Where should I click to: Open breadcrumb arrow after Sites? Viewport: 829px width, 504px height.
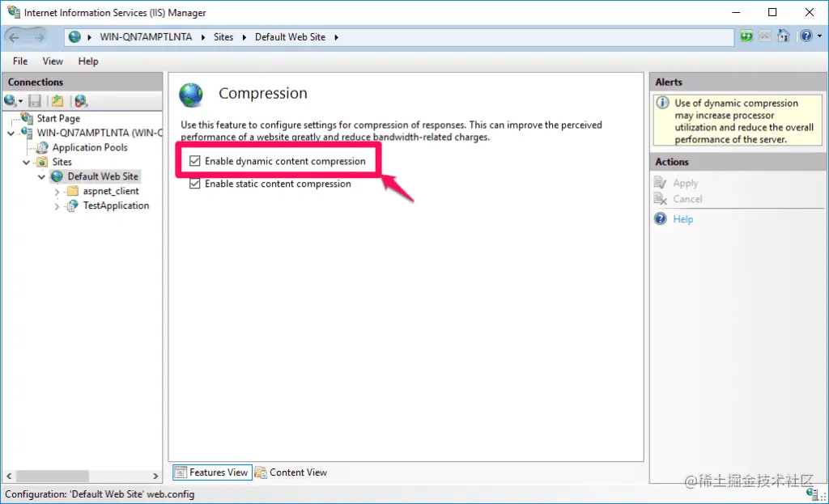(244, 37)
